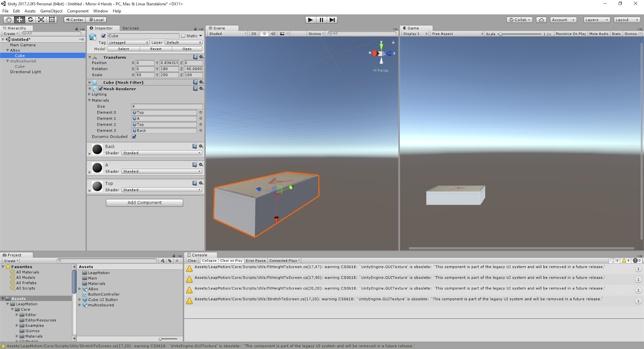Select the Hand tool

coord(8,20)
